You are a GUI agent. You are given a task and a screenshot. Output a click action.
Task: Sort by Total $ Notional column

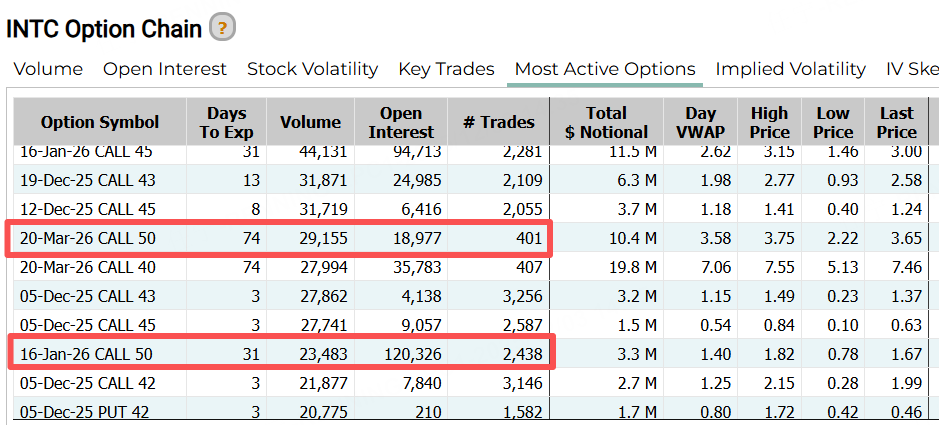pos(606,122)
